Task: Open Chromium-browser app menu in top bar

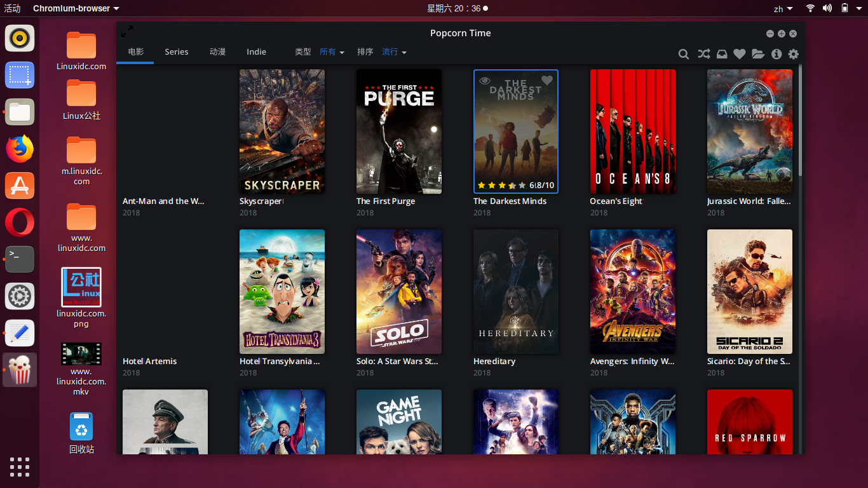Action: point(76,8)
